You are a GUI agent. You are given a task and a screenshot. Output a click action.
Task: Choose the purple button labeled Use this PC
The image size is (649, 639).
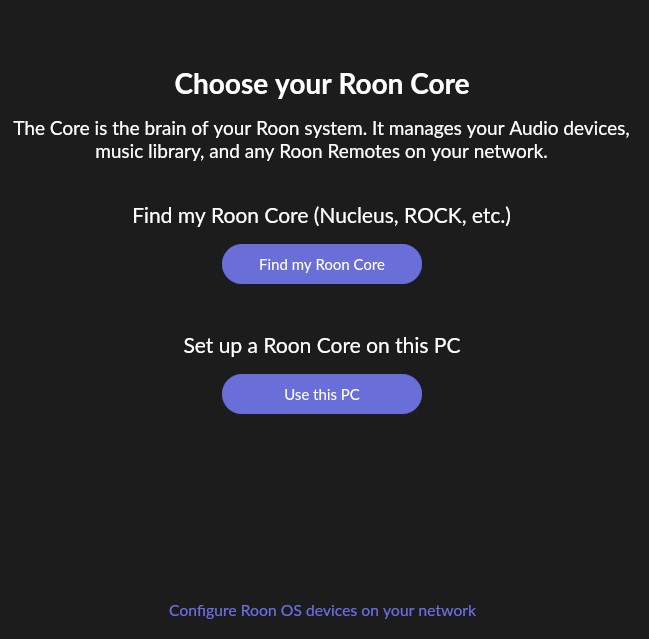tap(322, 394)
